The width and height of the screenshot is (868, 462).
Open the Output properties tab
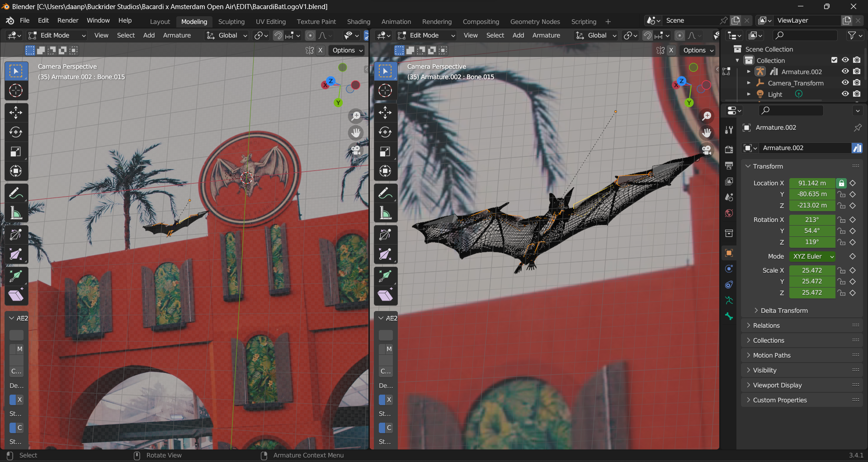[x=729, y=165]
